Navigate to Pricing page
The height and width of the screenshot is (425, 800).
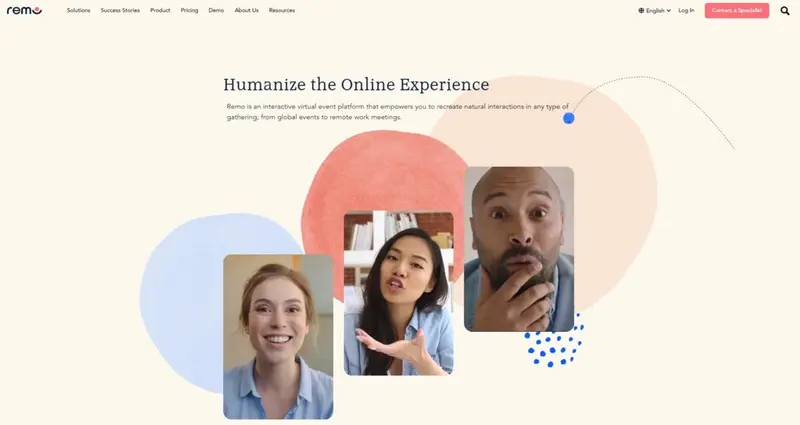[x=189, y=10]
